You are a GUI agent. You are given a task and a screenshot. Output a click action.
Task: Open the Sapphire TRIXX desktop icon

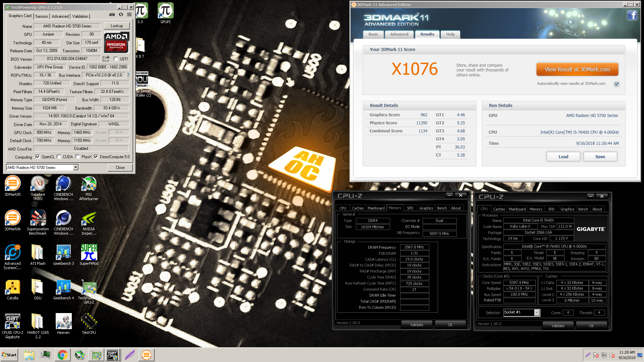[x=38, y=188]
